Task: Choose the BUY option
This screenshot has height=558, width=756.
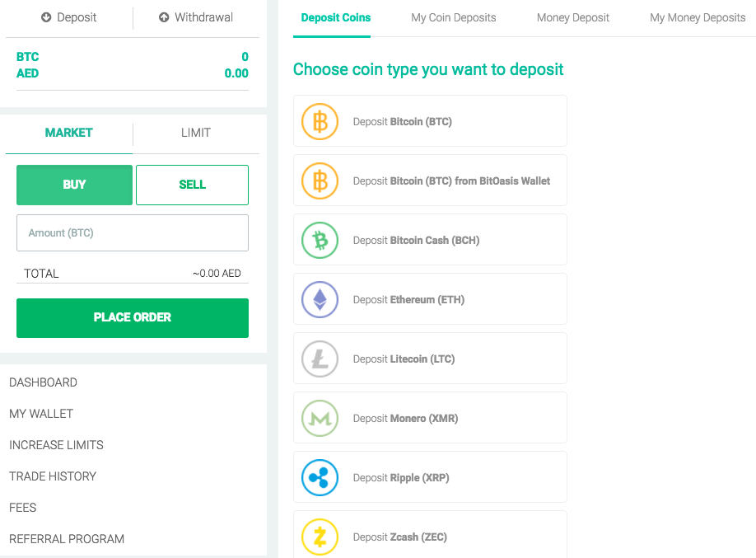Action: [74, 185]
